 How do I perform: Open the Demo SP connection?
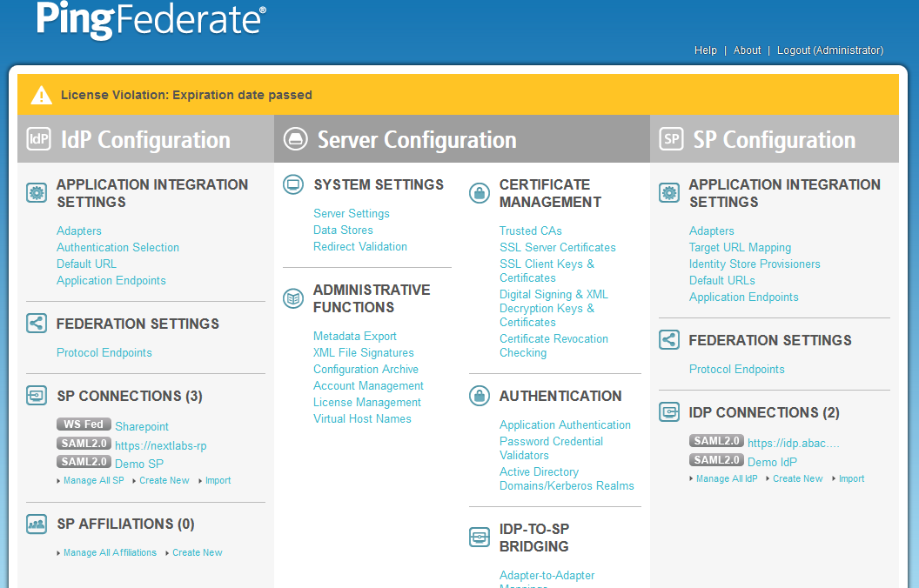coord(139,464)
